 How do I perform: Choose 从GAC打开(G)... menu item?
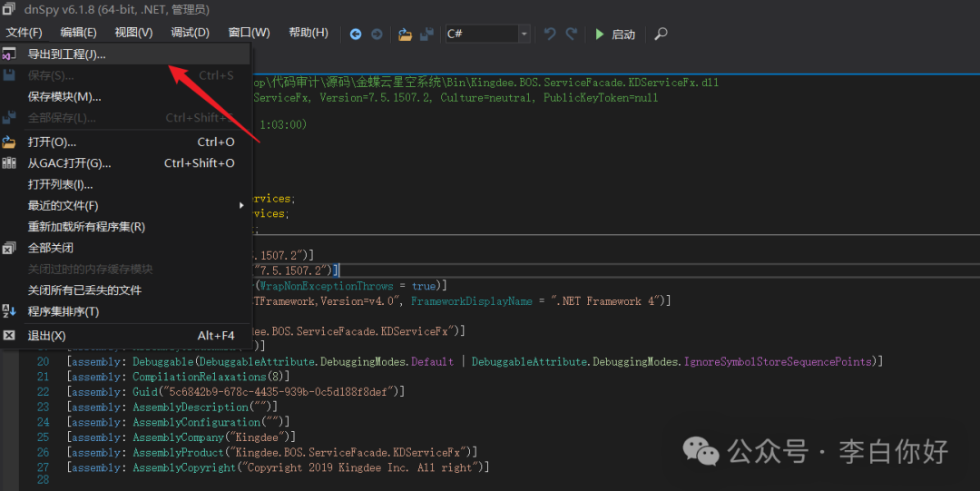pos(125,163)
